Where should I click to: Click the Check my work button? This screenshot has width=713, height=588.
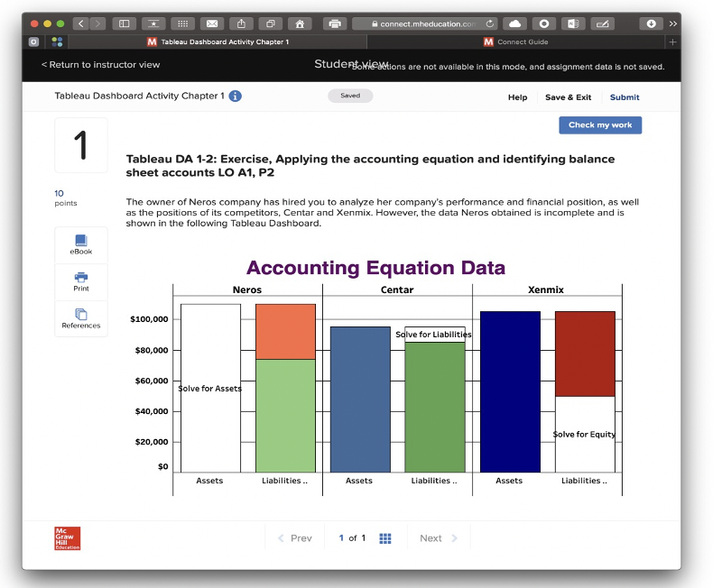600,125
